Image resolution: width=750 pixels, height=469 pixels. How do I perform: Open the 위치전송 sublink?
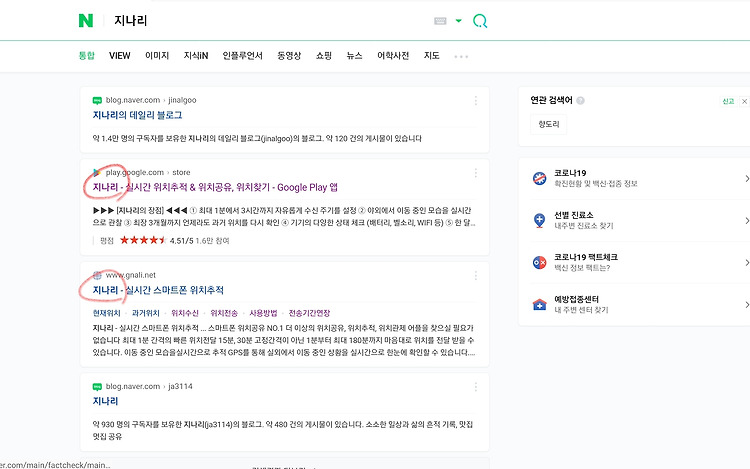click(224, 313)
